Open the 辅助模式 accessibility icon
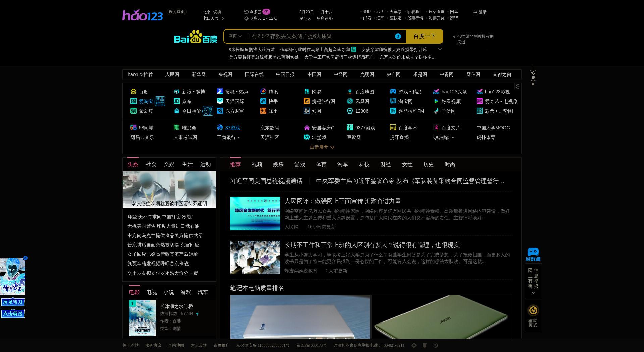Screen dimensions: 644x352 (x=533, y=310)
